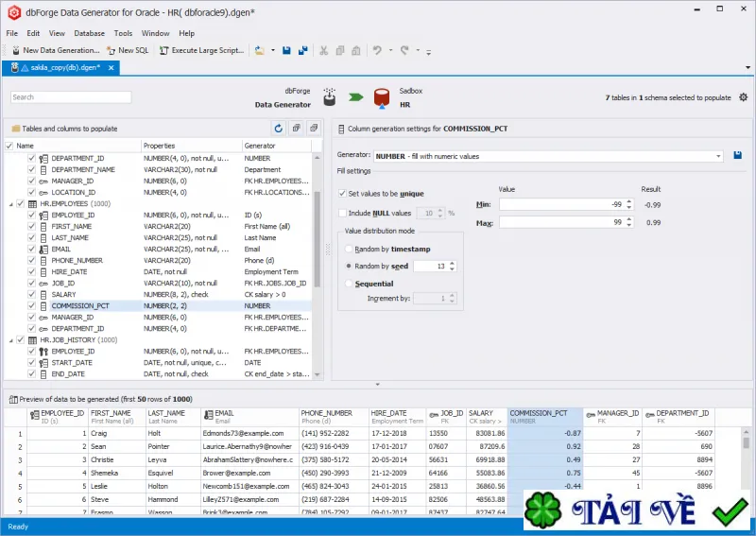Refresh the tables and columns list
The height and width of the screenshot is (536, 756).
click(x=278, y=129)
